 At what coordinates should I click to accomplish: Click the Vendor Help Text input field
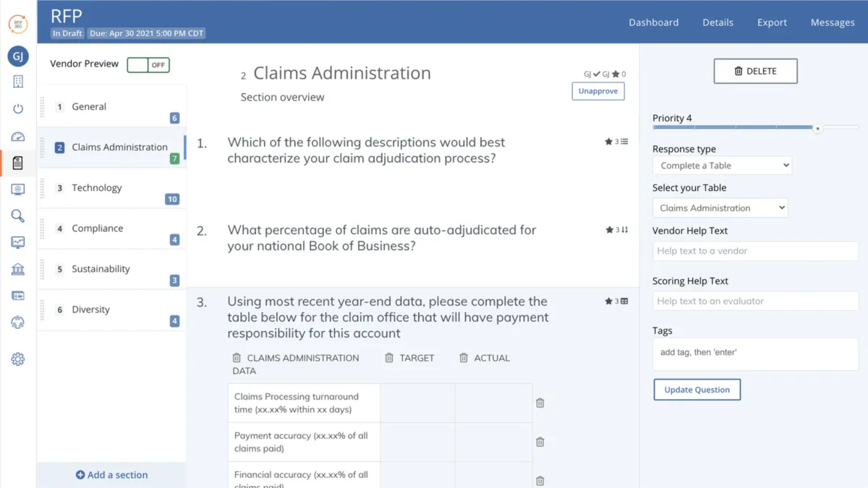pos(755,251)
